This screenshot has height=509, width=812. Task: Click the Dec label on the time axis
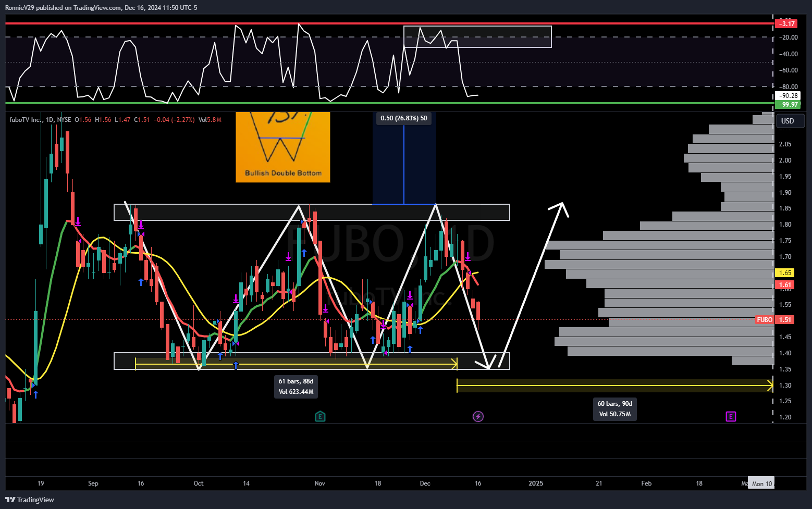(x=425, y=483)
